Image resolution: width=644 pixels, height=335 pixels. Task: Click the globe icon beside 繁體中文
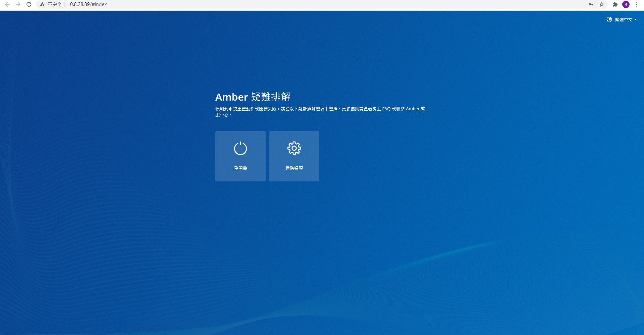[609, 20]
